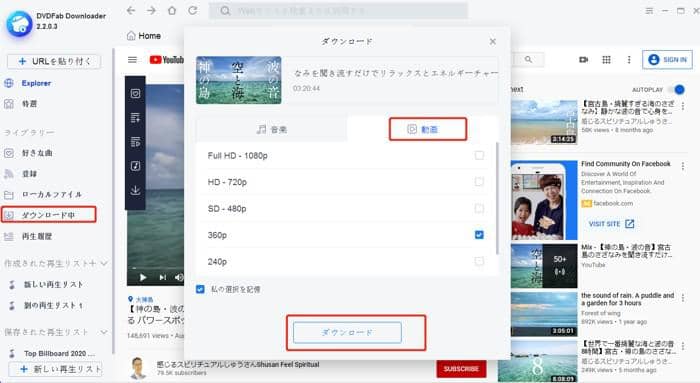Collapse the created playlists section
The height and width of the screenshot is (383, 700).
104,263
